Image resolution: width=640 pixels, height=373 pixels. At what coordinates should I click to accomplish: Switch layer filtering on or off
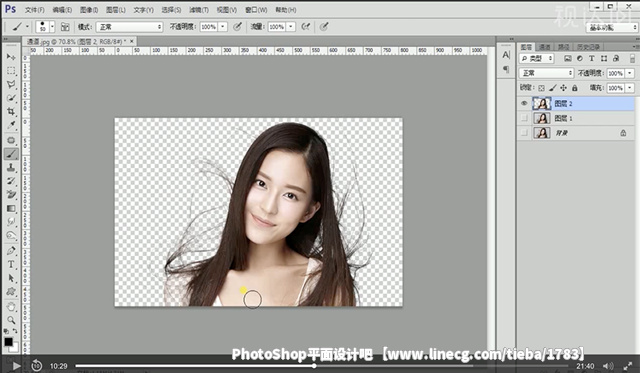point(632,59)
